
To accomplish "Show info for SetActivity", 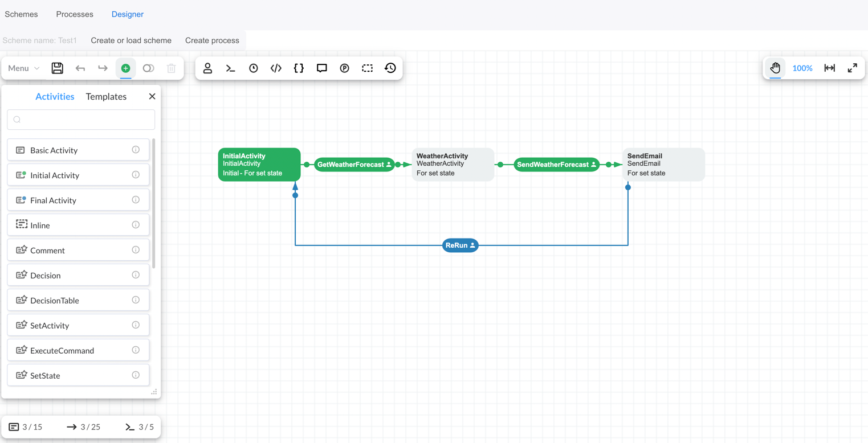I will (x=136, y=325).
